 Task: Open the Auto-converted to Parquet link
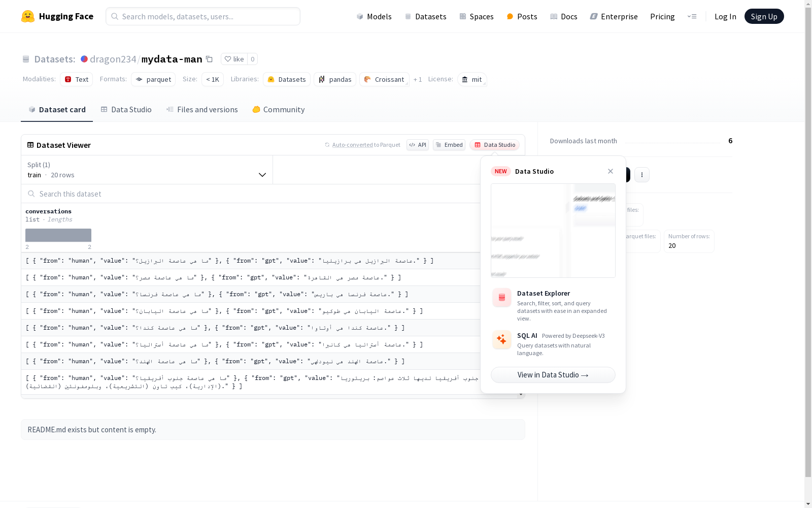coord(366,145)
